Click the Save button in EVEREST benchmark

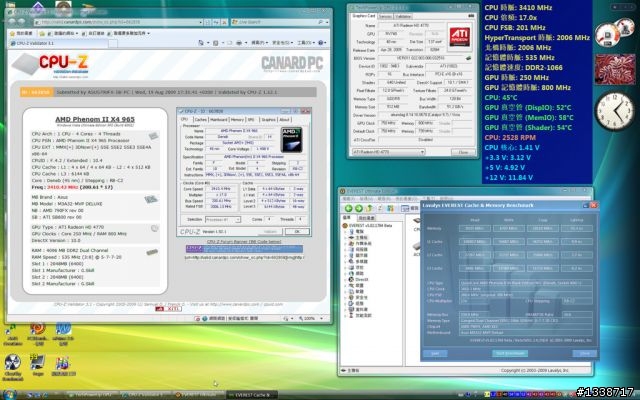point(435,352)
